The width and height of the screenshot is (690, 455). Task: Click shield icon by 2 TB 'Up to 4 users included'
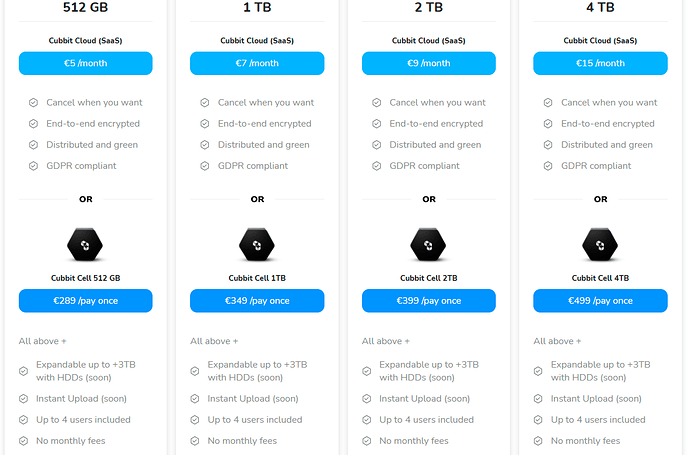[x=366, y=420]
